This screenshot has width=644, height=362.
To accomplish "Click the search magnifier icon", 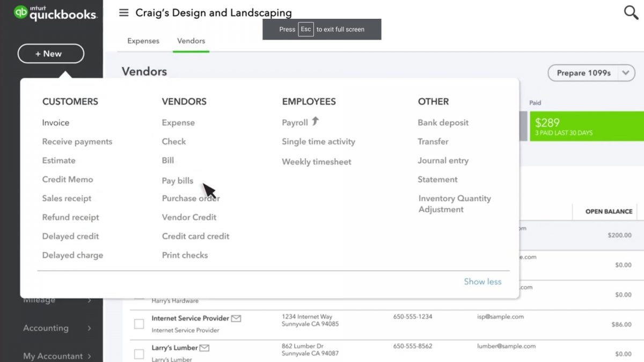I will pos(631,12).
